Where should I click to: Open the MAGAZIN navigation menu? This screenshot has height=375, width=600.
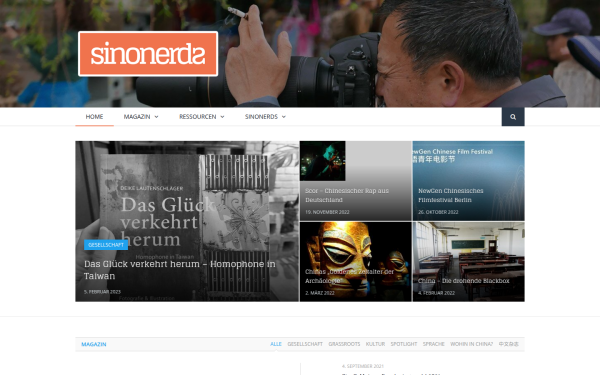(137, 117)
